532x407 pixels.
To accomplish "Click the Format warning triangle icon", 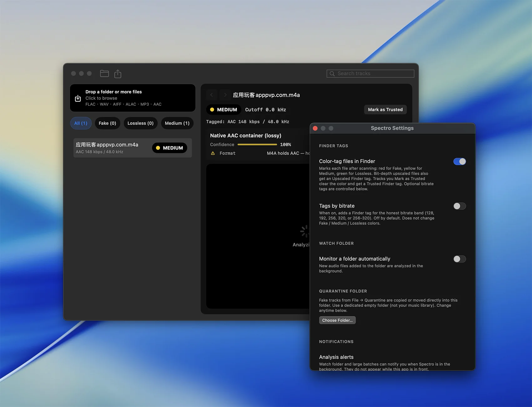I will pos(213,153).
